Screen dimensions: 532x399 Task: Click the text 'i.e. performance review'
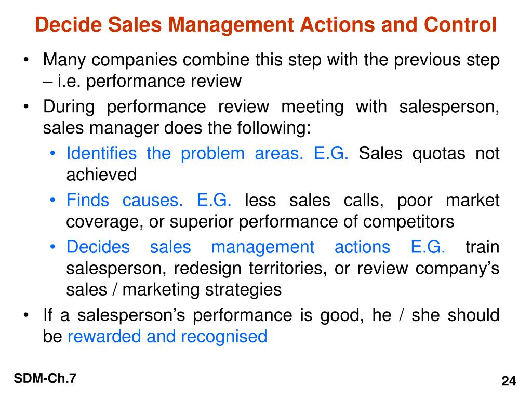pyautogui.click(x=150, y=82)
